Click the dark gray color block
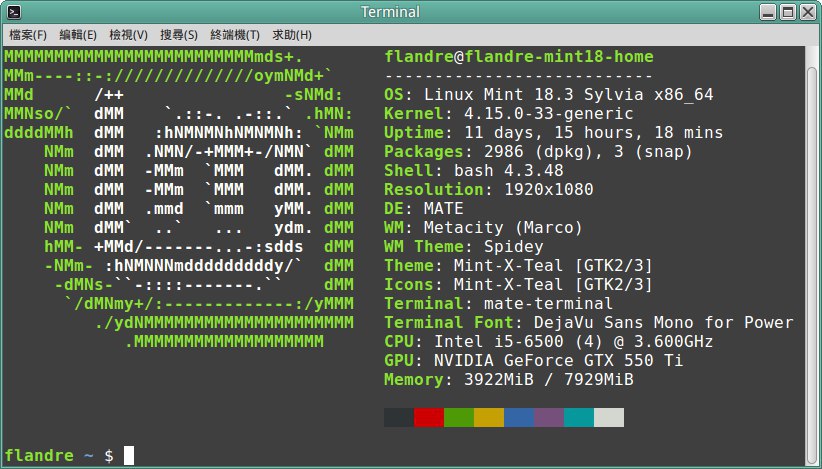 pos(399,418)
